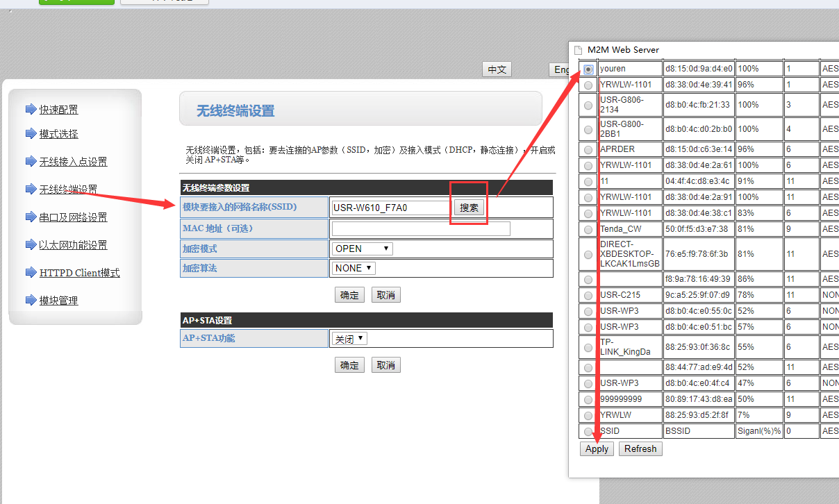Screen dimensions: 839x504
Task: Click the arrow icon beside 以太网功能设置
Action: tap(30, 244)
